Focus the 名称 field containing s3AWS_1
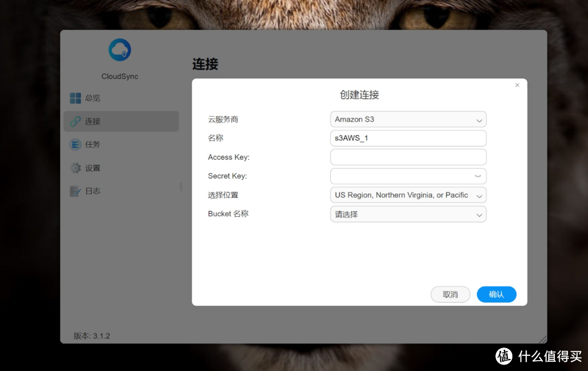588x371 pixels. (x=408, y=138)
